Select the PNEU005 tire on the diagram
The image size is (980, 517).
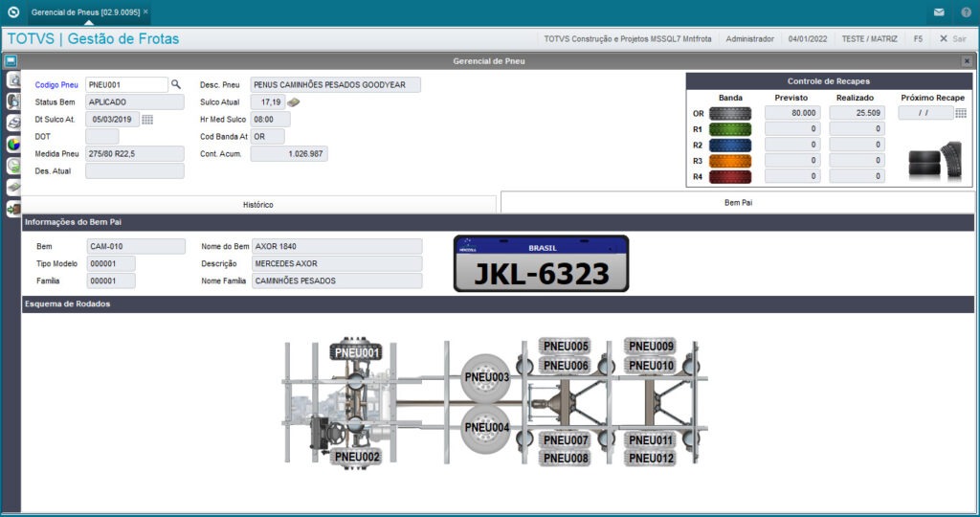click(566, 347)
